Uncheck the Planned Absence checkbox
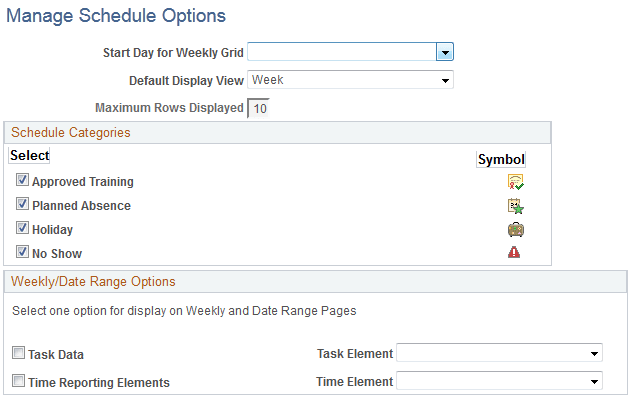Image resolution: width=633 pixels, height=400 pixels. click(22, 206)
